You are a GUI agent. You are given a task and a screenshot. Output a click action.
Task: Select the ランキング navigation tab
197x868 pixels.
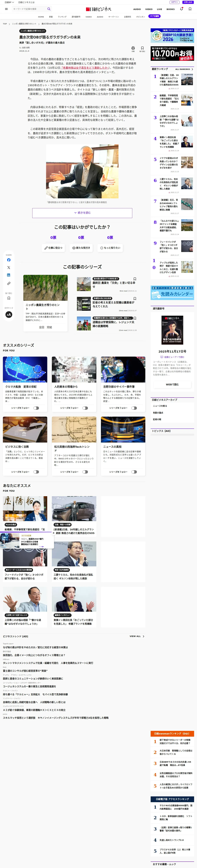[62, 16]
